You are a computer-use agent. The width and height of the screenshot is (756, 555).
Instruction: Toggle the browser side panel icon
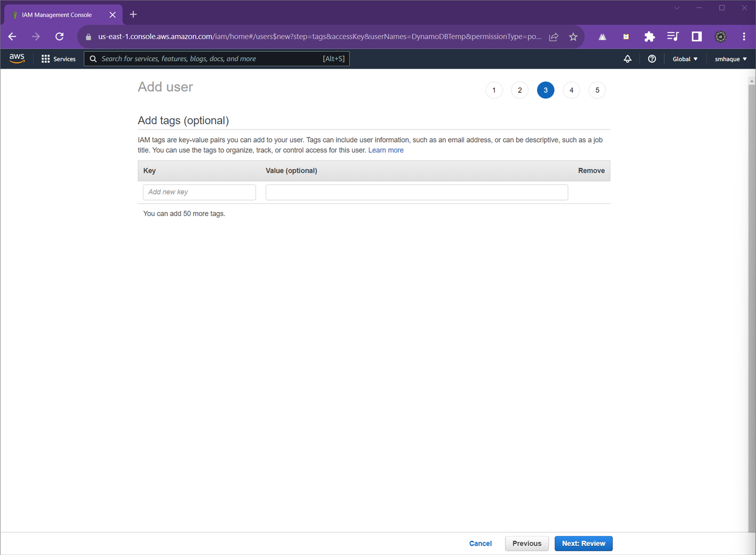[x=696, y=37]
